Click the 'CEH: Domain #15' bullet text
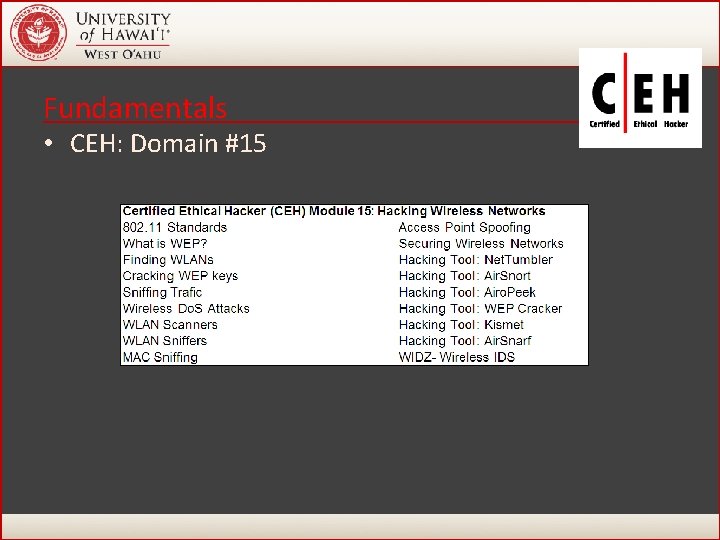Viewport: 720px width, 540px height. tap(168, 143)
